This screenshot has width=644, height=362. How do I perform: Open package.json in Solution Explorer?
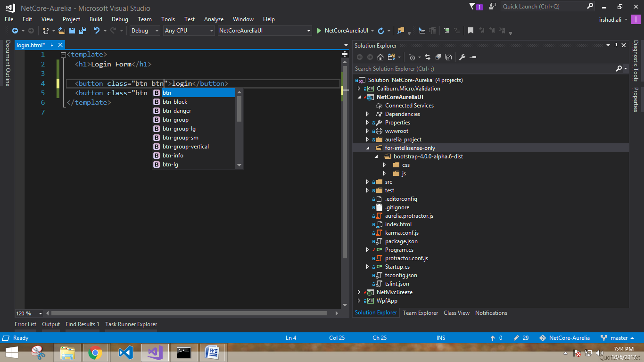[401, 241]
